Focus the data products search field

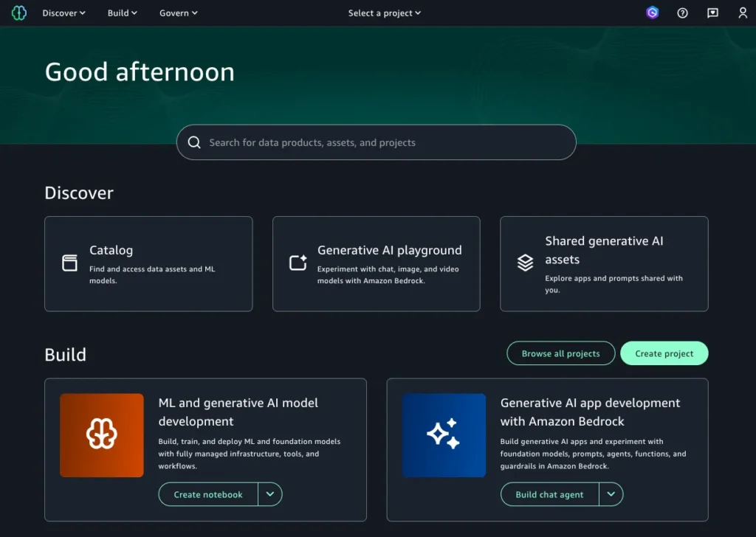384,142
